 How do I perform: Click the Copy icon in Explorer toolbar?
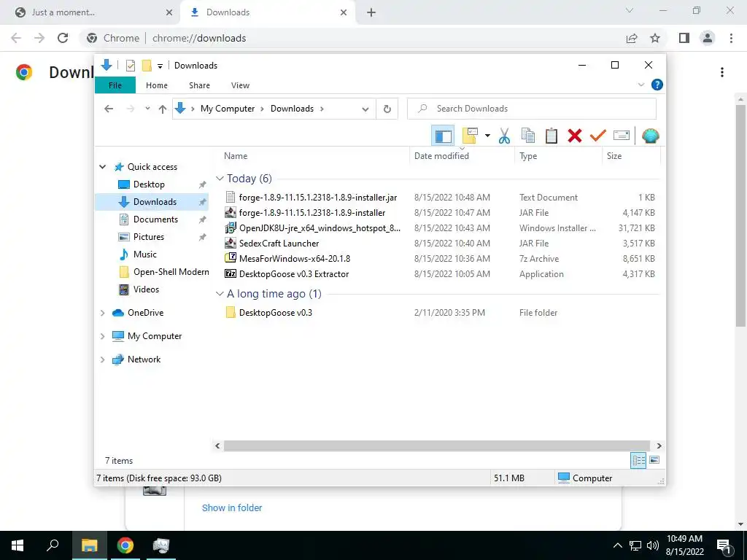point(528,136)
